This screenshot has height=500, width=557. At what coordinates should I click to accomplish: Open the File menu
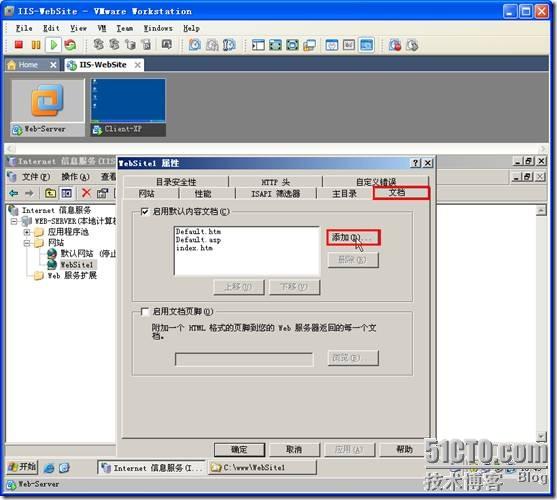[x=24, y=28]
